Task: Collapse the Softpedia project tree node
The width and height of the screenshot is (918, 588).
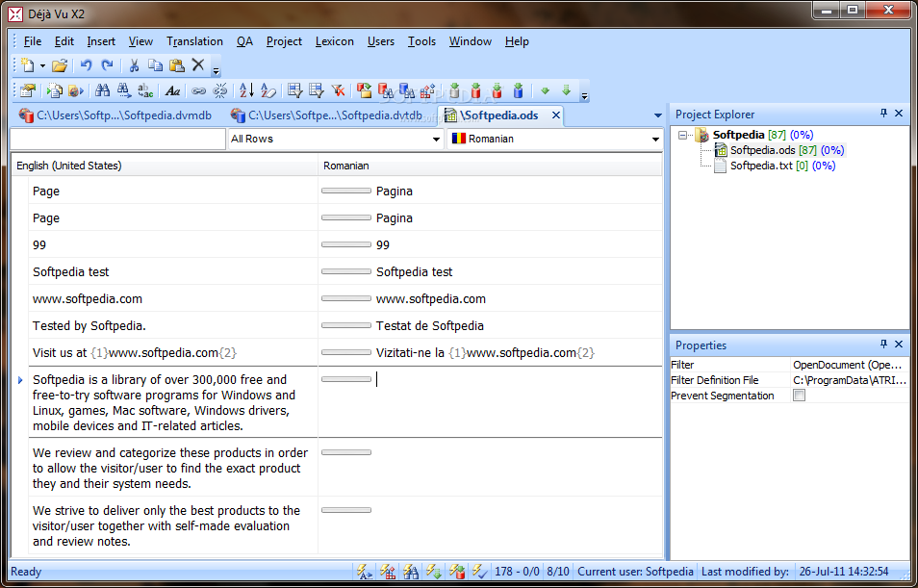Action: tap(682, 136)
